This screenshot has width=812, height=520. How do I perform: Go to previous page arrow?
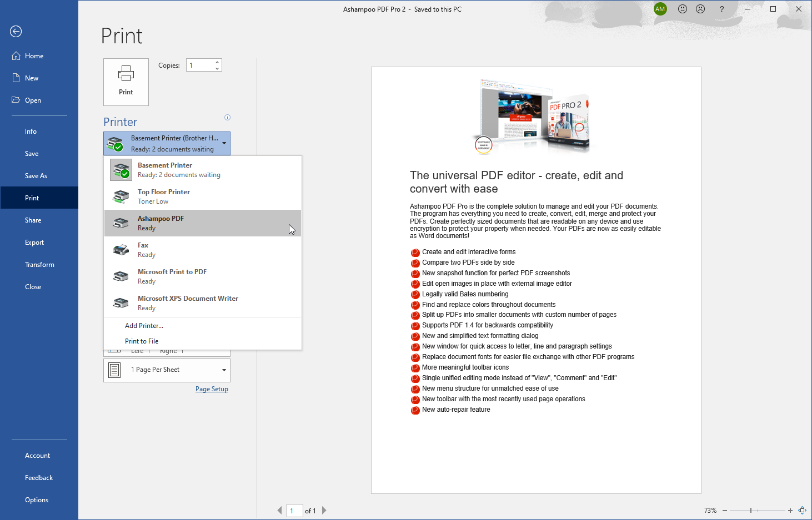[x=279, y=511]
